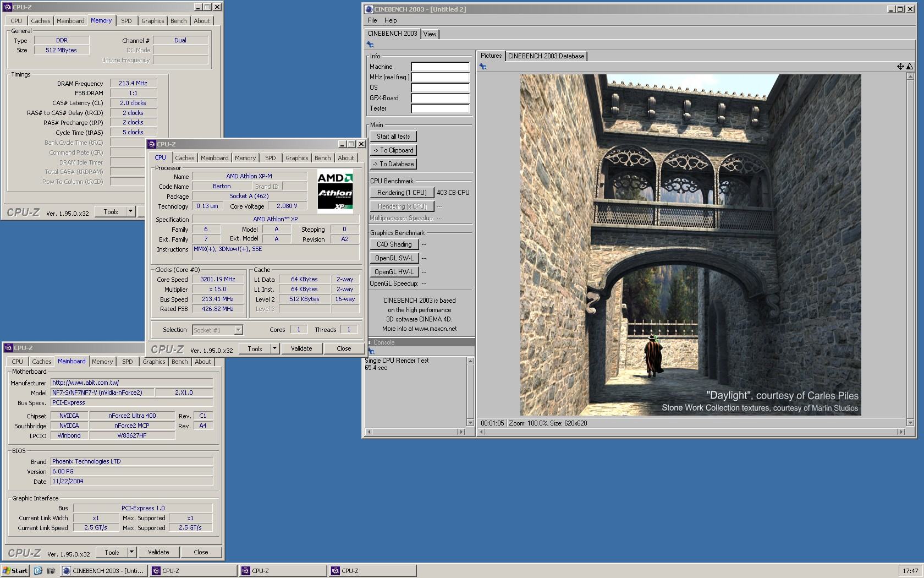924x578 pixels.
Task: Open CPU tab in CPU-Z mainboard window
Action: [x=18, y=362]
